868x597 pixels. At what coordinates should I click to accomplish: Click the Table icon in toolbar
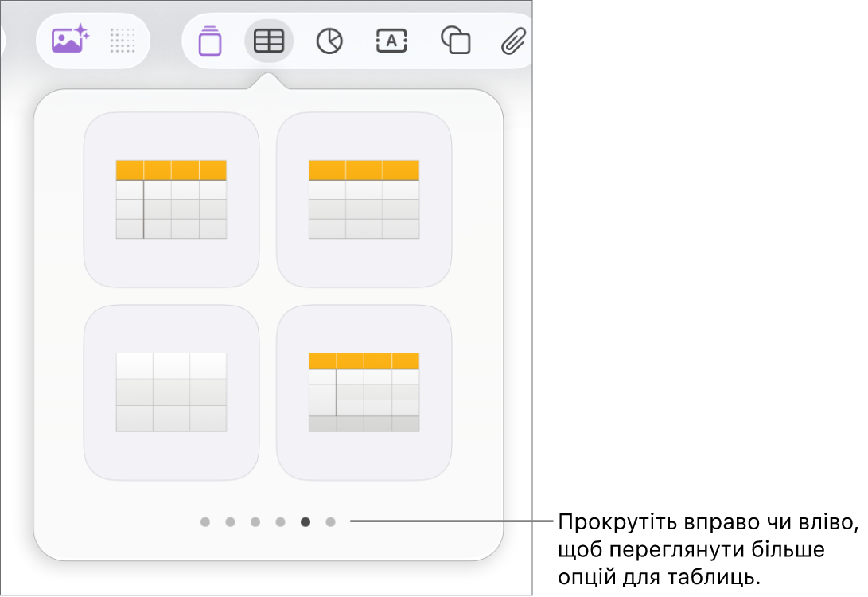(268, 41)
